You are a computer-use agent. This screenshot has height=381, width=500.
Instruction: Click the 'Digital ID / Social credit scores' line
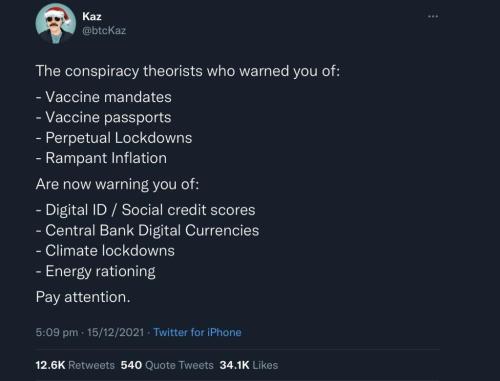[x=146, y=210]
